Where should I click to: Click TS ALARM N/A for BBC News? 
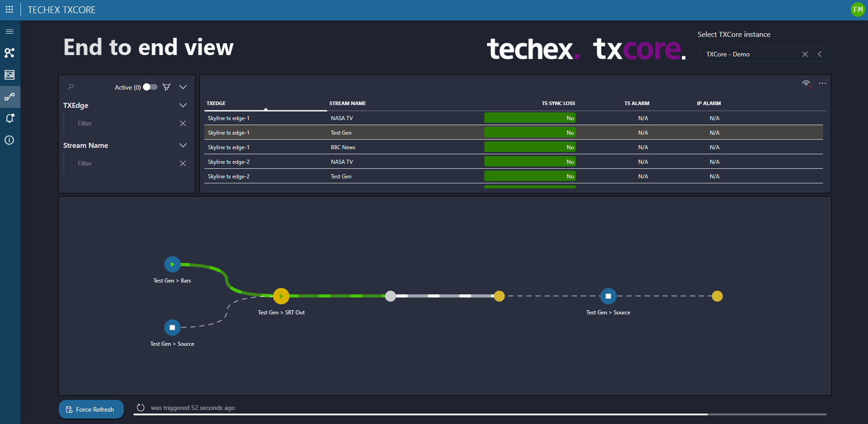643,147
